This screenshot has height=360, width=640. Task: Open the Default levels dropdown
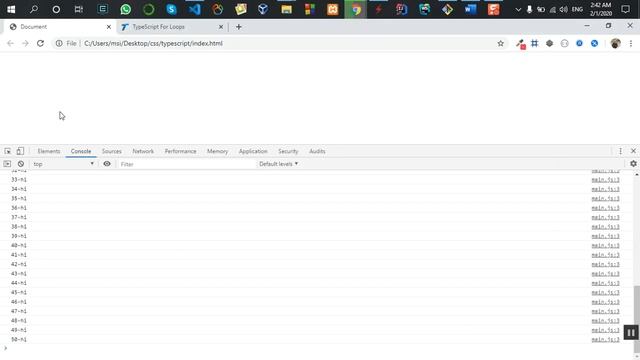278,164
